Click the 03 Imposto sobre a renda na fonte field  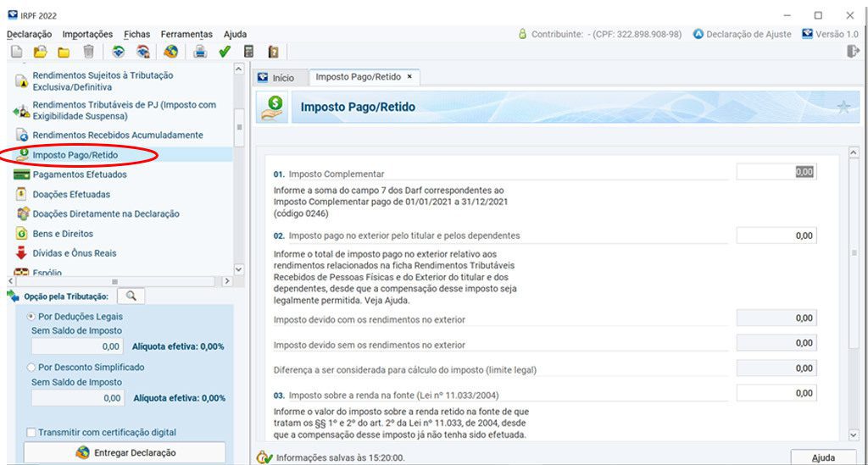(x=776, y=393)
